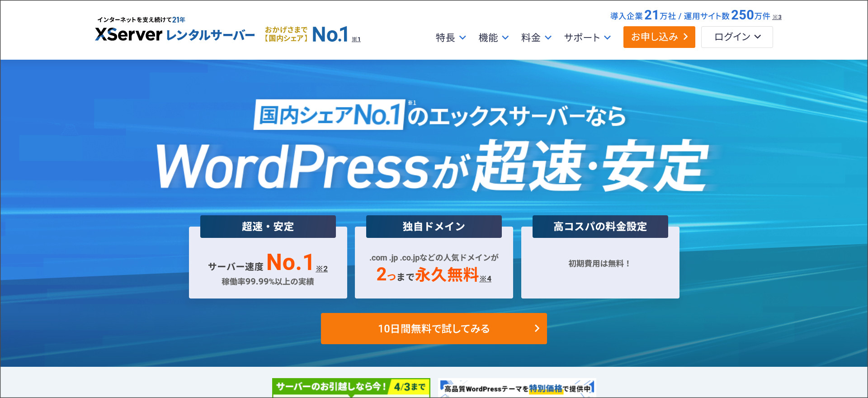Screen dimensions: 868x398
Task: Click the WordPressが超速・安定 headline
Action: (433, 166)
